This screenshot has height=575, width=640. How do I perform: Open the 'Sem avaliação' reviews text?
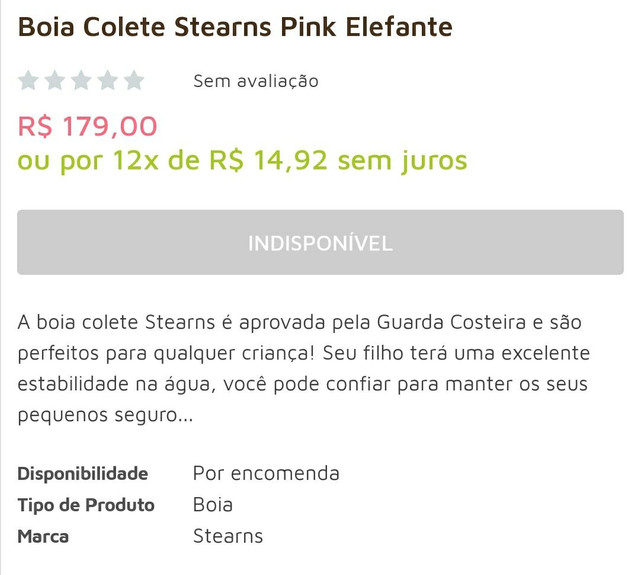coord(256,81)
